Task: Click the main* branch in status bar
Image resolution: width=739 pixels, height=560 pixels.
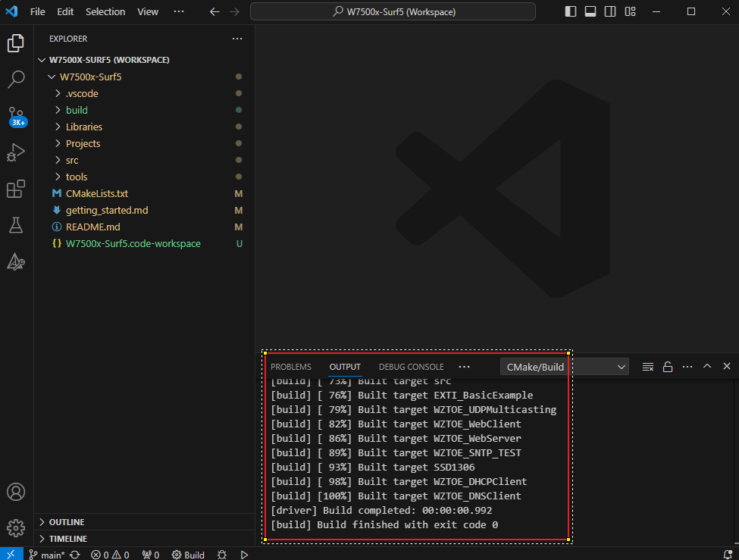Action: pyautogui.click(x=47, y=555)
